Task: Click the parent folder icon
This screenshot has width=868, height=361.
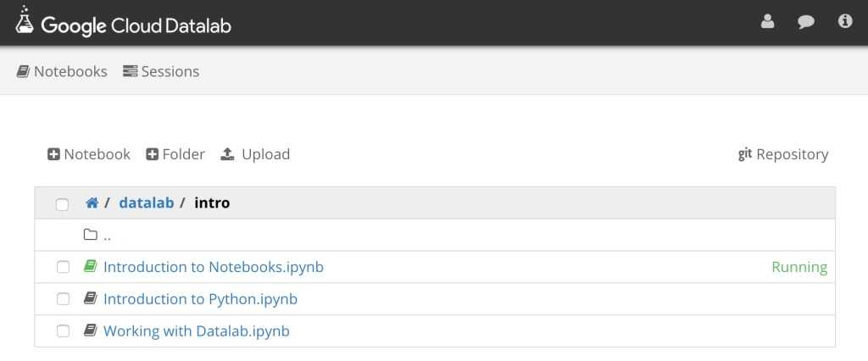Action: [x=91, y=235]
